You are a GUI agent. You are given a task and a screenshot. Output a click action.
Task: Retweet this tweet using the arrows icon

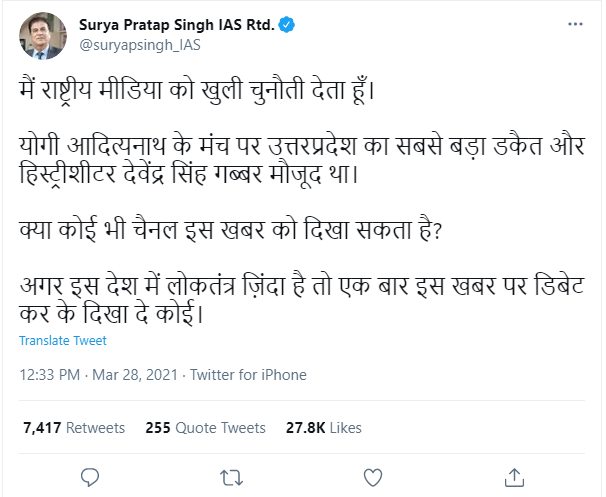[231, 476]
